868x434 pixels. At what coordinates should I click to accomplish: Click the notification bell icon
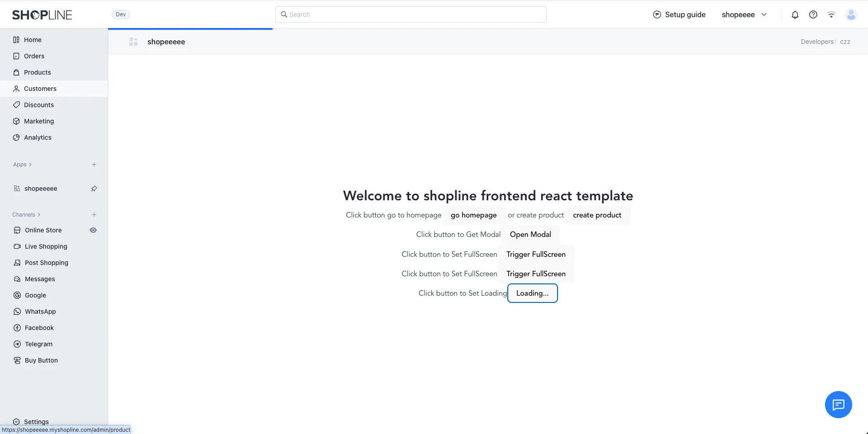pos(795,15)
